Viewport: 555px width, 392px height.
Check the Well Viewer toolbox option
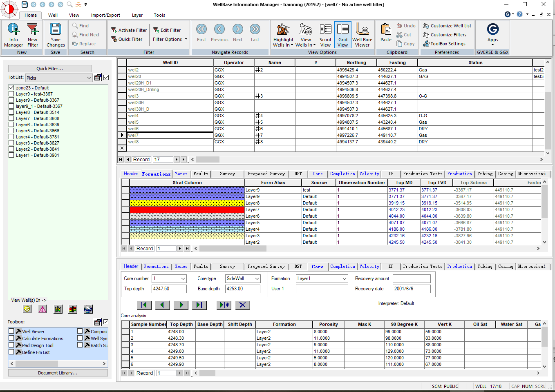pos(11,331)
